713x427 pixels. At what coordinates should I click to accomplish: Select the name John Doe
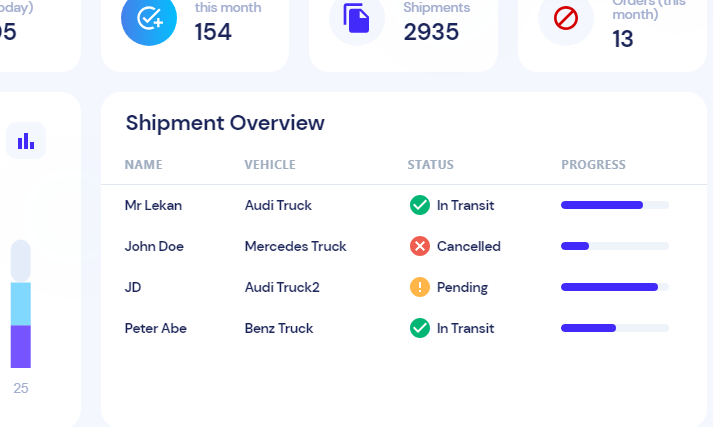(154, 246)
